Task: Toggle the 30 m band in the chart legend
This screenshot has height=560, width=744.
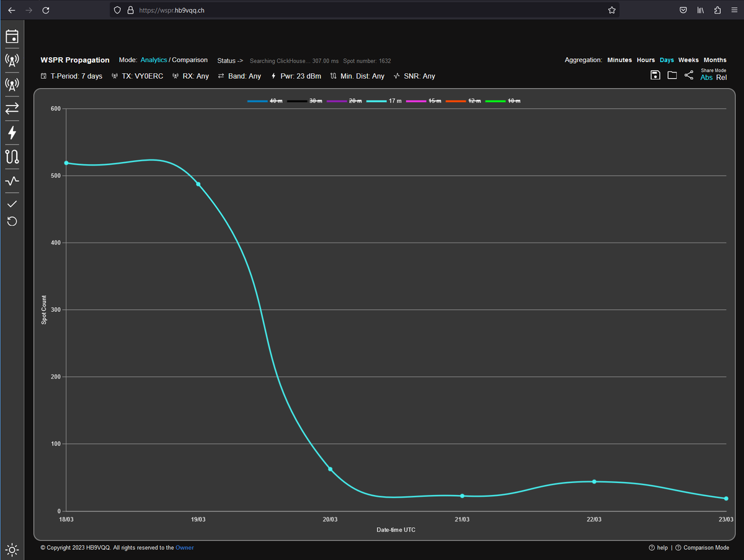Action: coord(304,100)
